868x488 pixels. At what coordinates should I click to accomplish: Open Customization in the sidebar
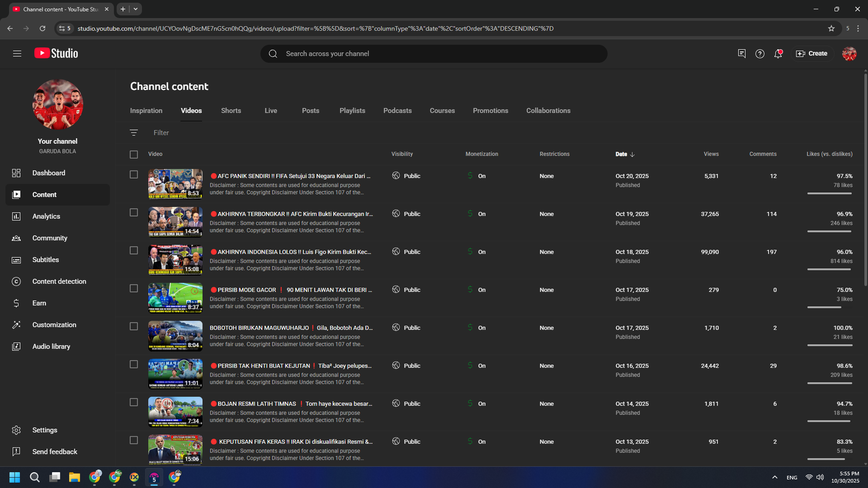[54, 325]
